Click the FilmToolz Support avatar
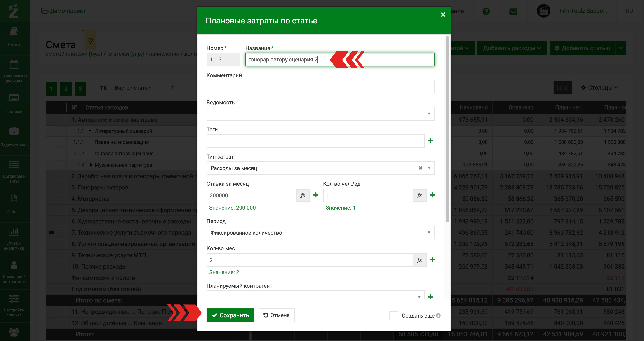The width and height of the screenshot is (644, 341). coord(543,11)
